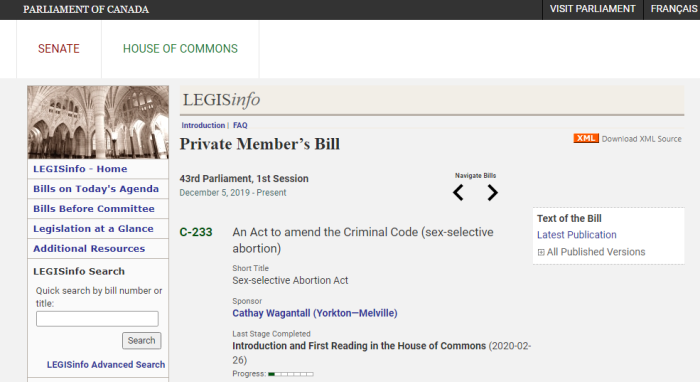
Task: Click the bill progress bar
Action: point(291,374)
